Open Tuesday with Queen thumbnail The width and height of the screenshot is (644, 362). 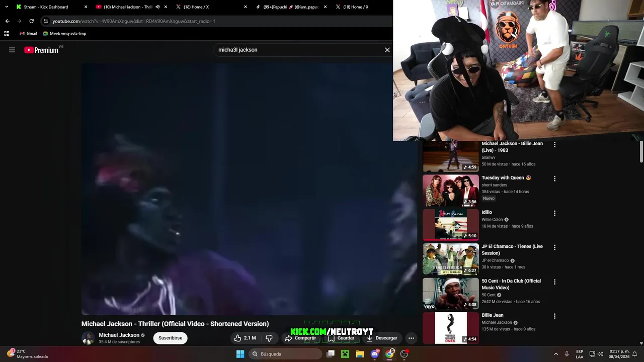pyautogui.click(x=451, y=191)
